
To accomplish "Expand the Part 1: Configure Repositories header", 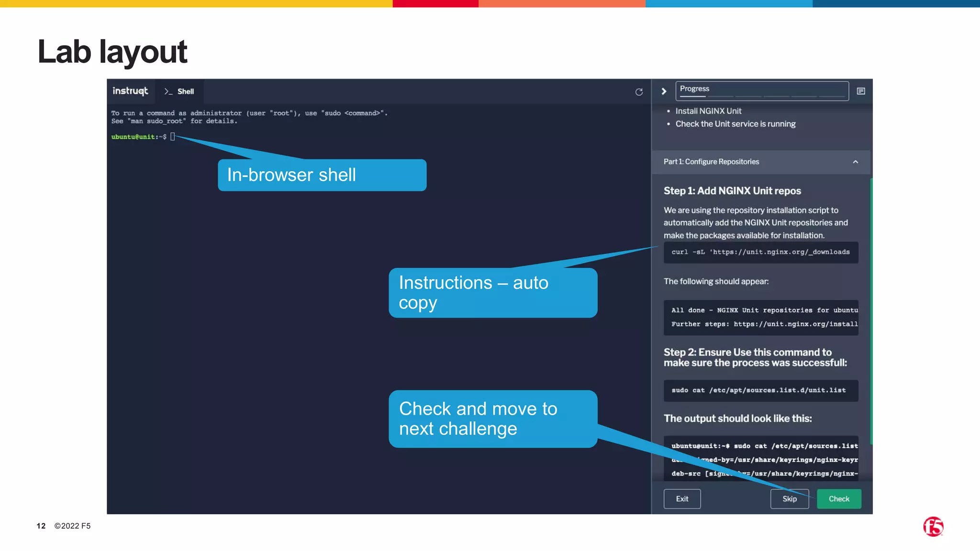I will click(711, 162).
